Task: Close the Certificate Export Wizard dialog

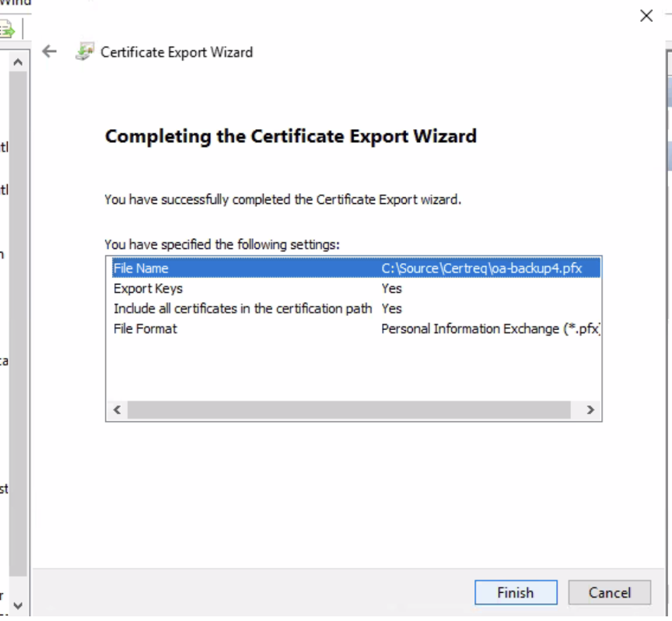Action: click(x=646, y=16)
